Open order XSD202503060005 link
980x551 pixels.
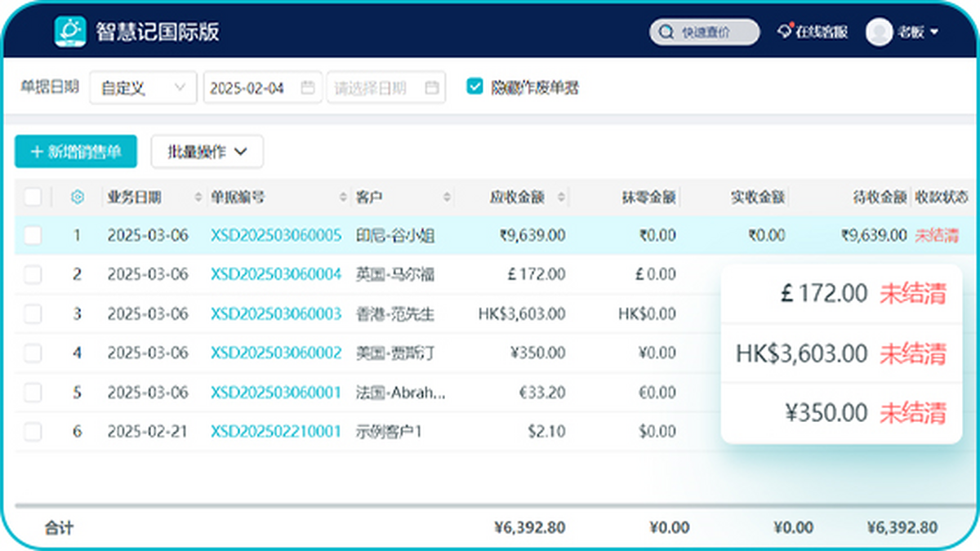point(276,236)
